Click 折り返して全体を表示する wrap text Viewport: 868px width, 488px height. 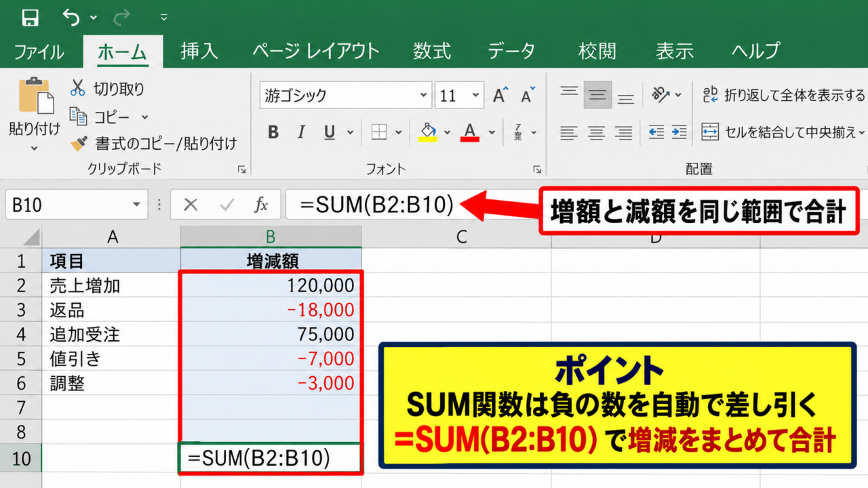coord(783,95)
